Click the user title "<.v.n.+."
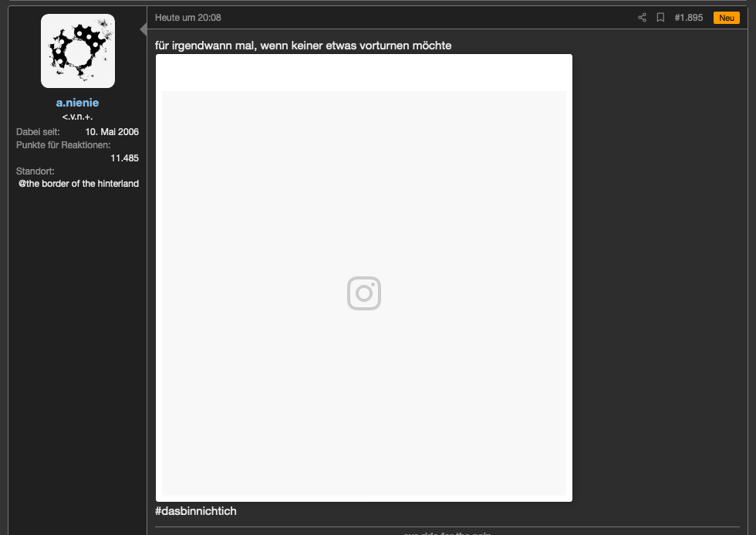 78,117
